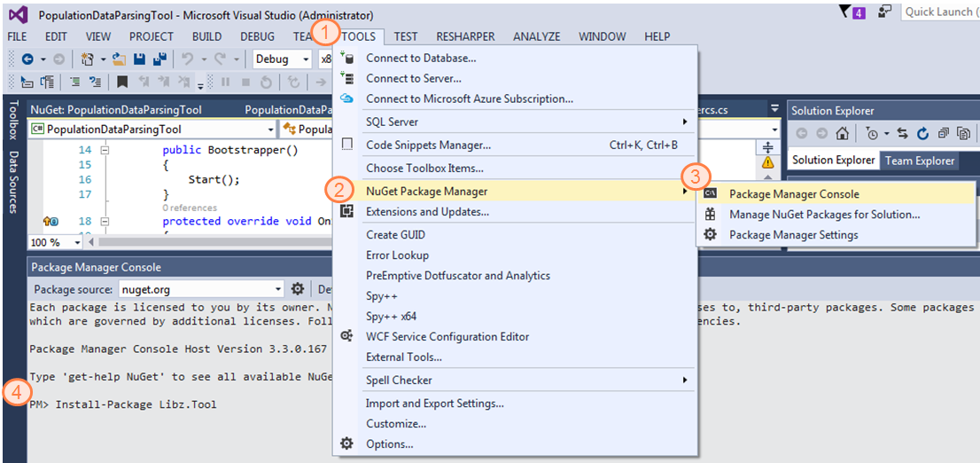Click the Open File folder icon
Viewport: 980px width, 463px height.
coord(120,59)
